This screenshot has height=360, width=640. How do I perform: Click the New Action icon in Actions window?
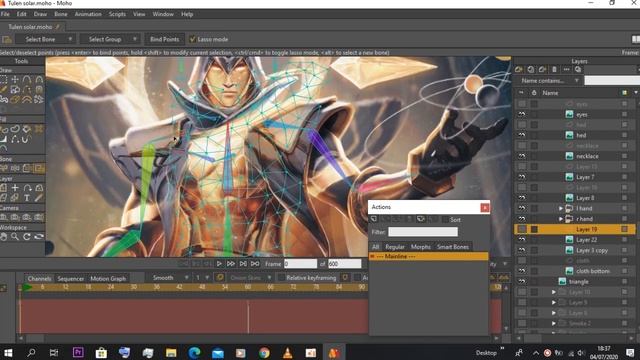[x=374, y=220]
